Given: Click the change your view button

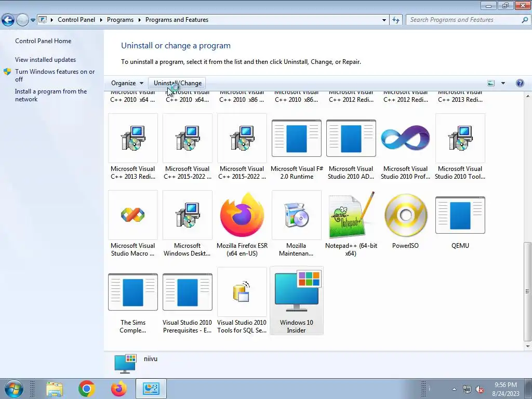Looking at the screenshot, I should [x=491, y=83].
